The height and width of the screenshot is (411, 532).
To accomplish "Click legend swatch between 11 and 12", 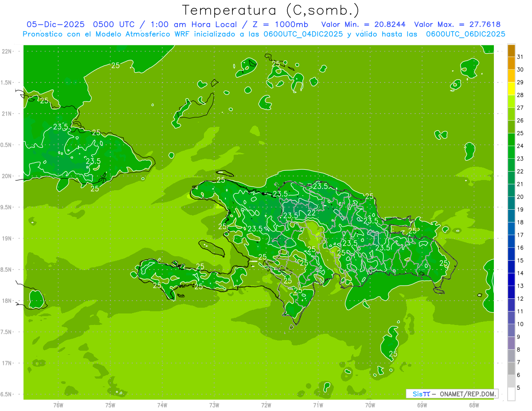I will [511, 305].
